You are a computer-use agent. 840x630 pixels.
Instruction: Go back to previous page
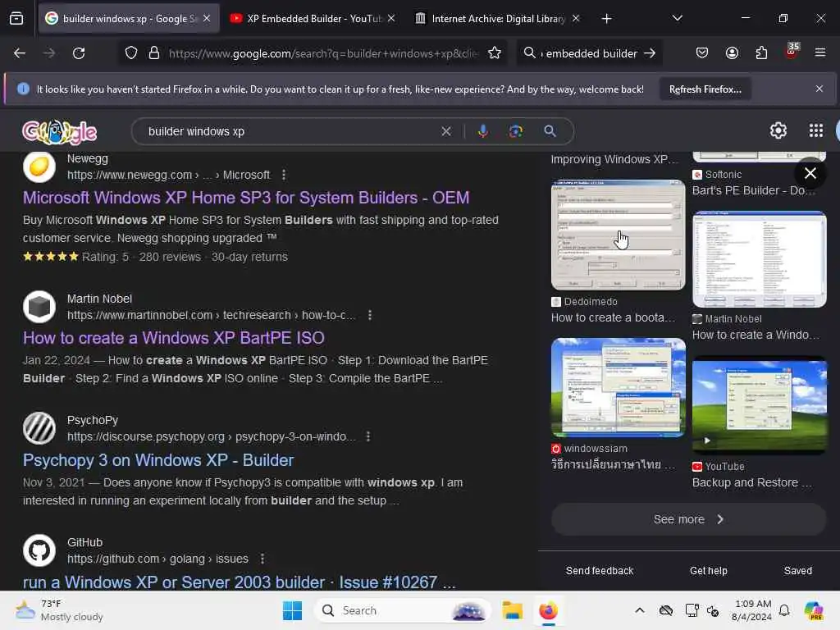point(20,53)
